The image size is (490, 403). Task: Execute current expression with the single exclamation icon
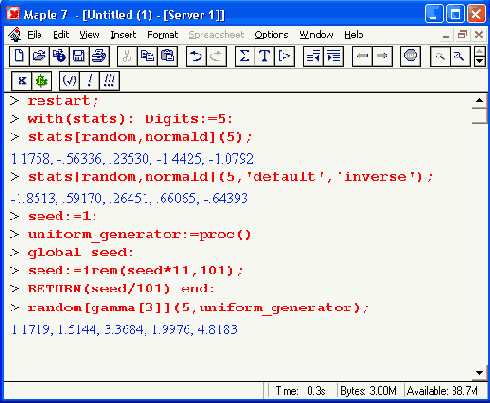coord(89,81)
